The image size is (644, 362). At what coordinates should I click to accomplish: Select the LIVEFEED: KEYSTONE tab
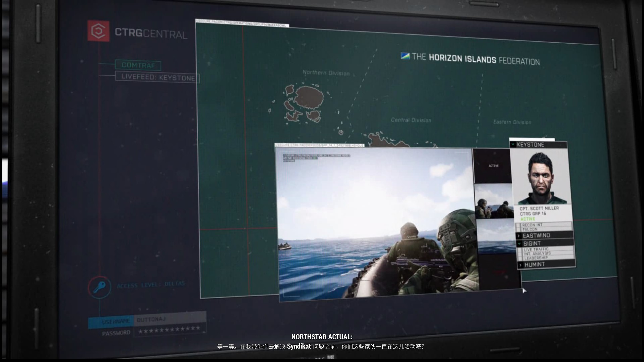point(157,77)
